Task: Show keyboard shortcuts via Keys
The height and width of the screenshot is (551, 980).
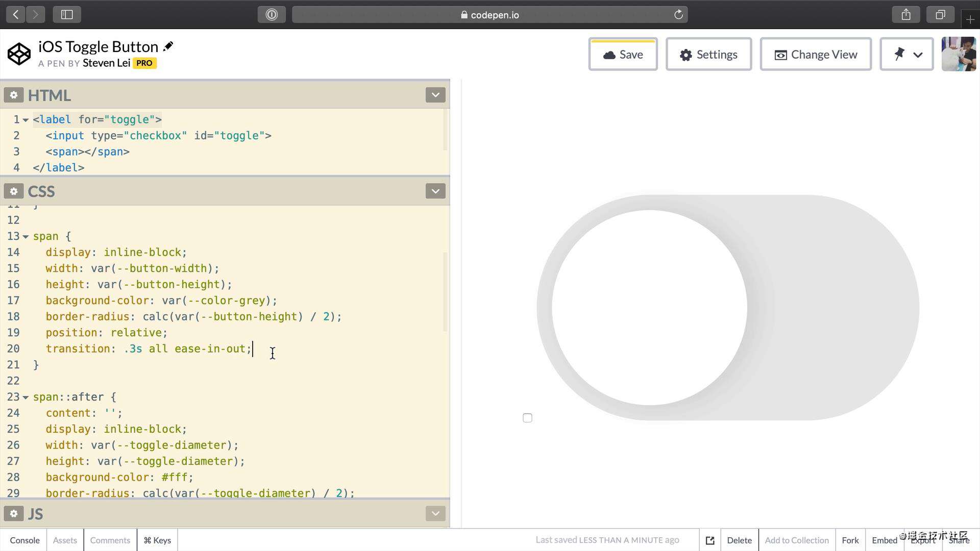Action: point(157,540)
